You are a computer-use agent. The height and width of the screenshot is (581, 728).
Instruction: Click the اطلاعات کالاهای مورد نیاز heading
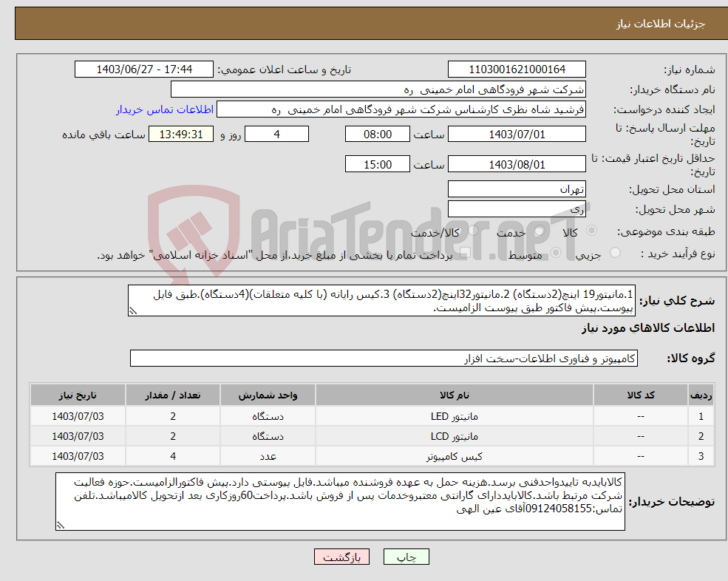648,328
